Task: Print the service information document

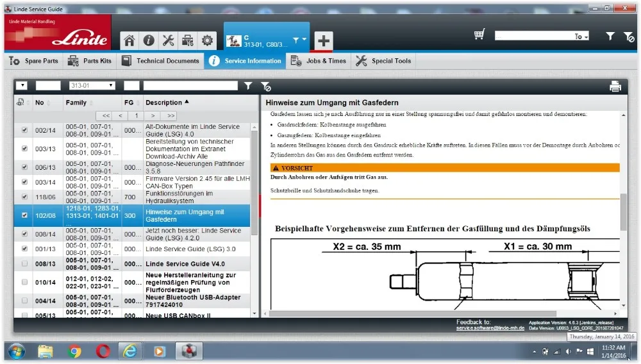Action: tap(615, 87)
